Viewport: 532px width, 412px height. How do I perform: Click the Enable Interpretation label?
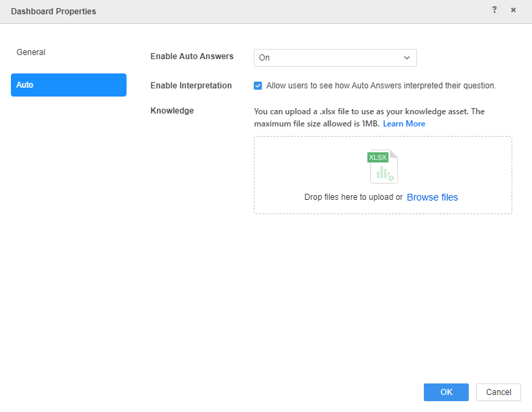pos(191,86)
